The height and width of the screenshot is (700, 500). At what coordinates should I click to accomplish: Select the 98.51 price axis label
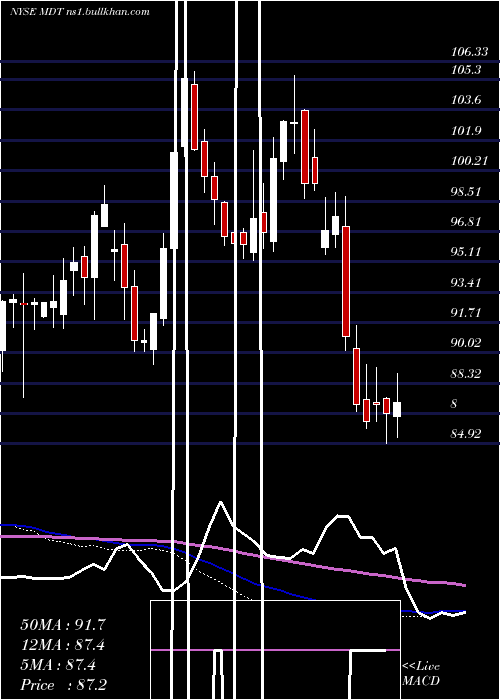point(466,192)
